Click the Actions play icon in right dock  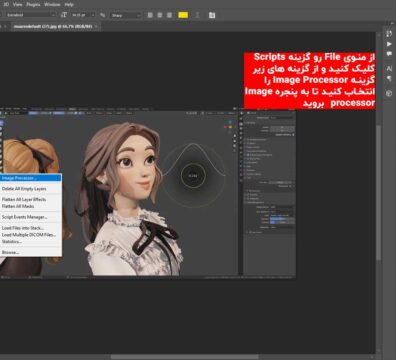[x=389, y=44]
